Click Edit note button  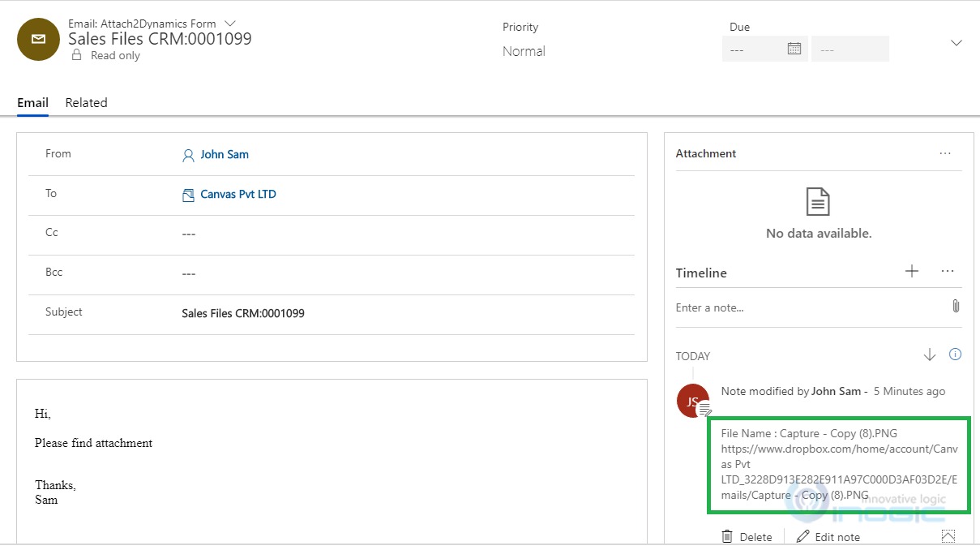828,536
